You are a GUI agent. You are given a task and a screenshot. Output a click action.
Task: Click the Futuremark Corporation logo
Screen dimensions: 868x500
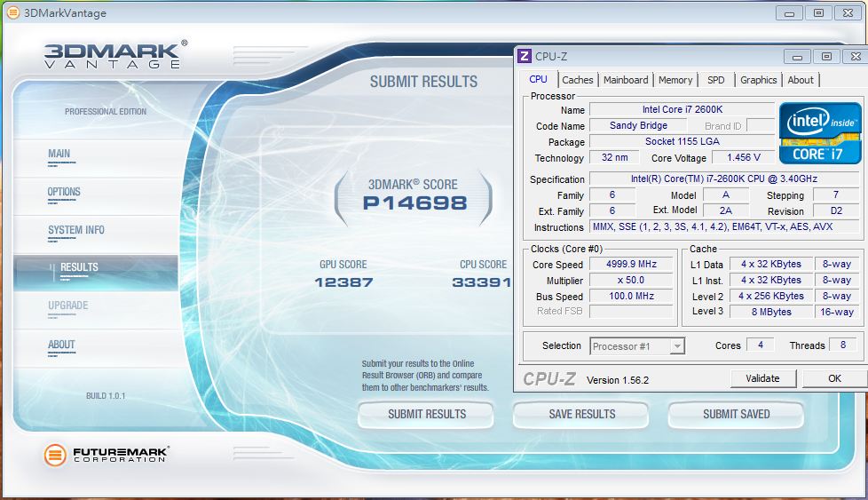point(107,455)
